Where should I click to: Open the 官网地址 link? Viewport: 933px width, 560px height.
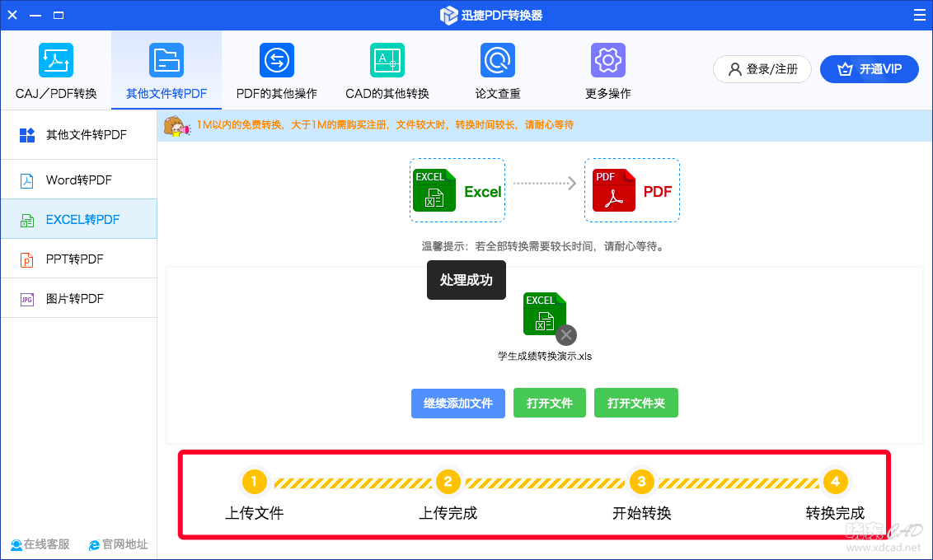(119, 544)
